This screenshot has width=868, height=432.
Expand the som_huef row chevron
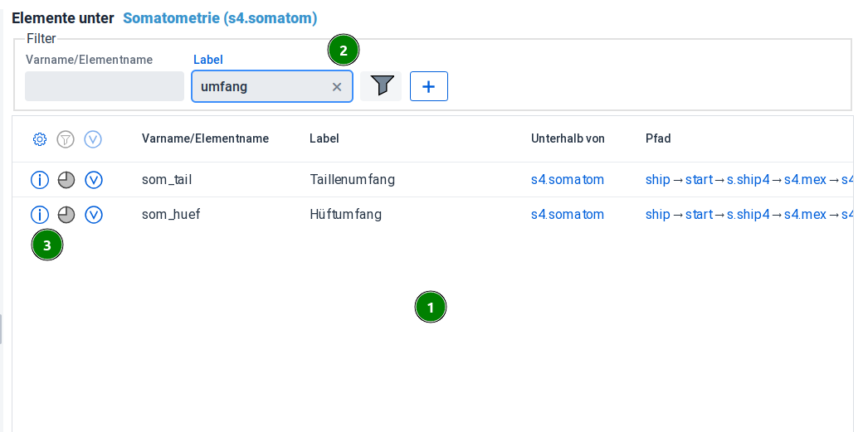pos(94,215)
